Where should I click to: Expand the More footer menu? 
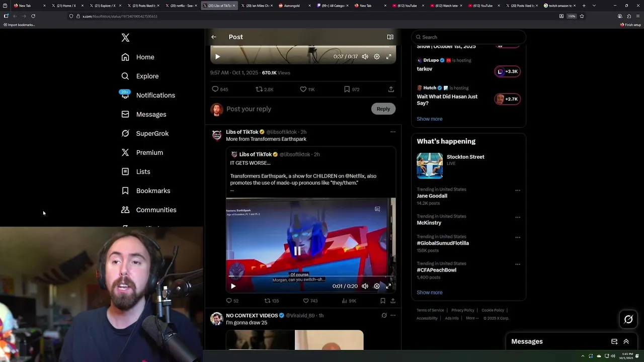pyautogui.click(x=472, y=318)
